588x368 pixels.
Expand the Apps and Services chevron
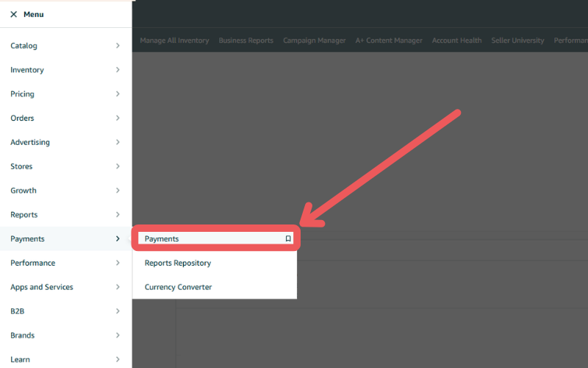(x=118, y=287)
